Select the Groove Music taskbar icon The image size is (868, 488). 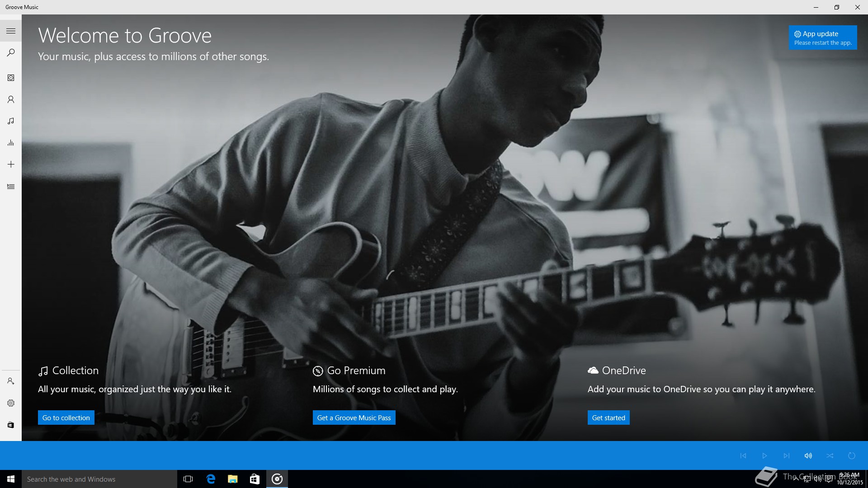[277, 479]
